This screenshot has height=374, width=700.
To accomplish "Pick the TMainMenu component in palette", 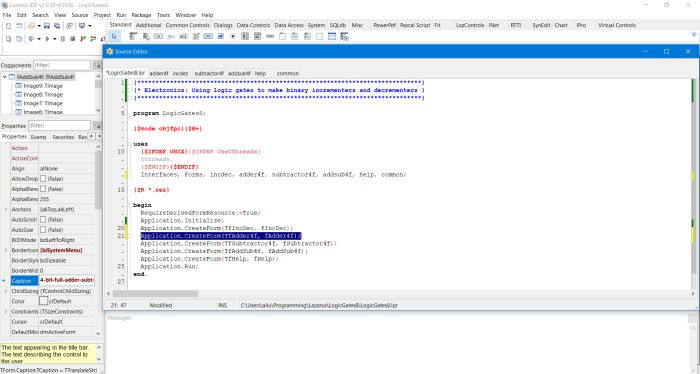I will (x=133, y=37).
